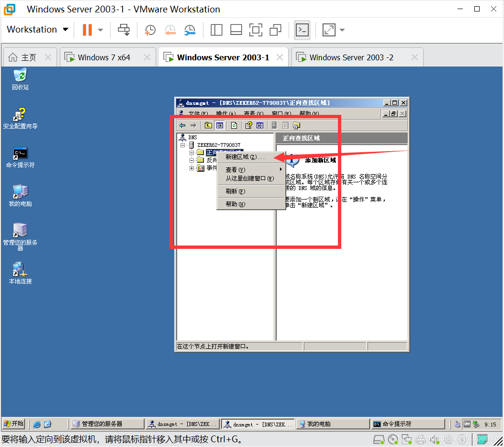Image resolution: width=504 pixels, height=447 pixels.
Task: Click the 开始 Start button
Action: coord(14,424)
